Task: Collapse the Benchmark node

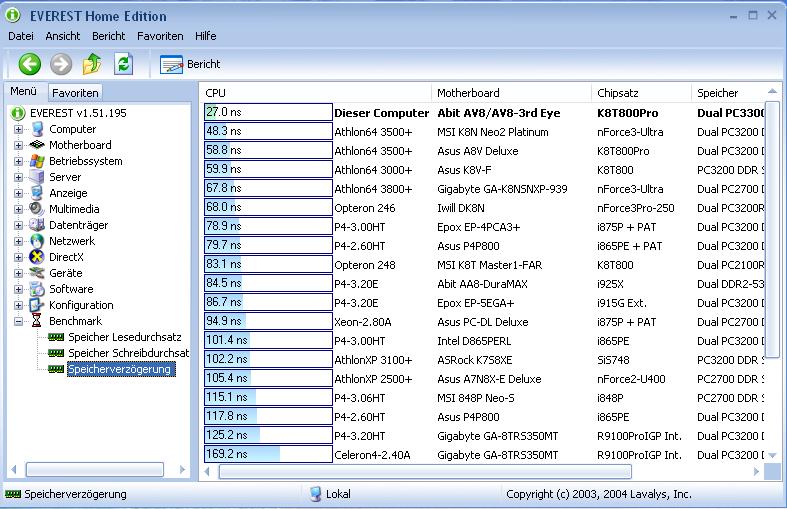Action: (18, 321)
